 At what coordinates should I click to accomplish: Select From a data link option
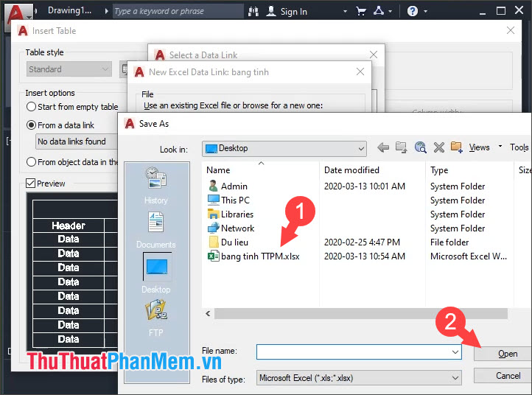click(31, 125)
